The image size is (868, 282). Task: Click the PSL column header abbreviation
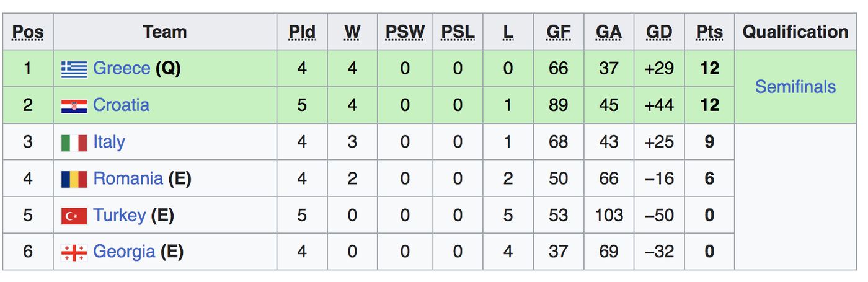click(x=458, y=32)
